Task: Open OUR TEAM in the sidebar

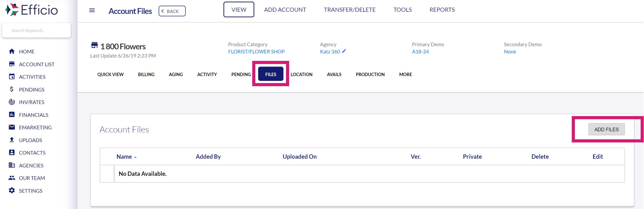Action: 32,178
